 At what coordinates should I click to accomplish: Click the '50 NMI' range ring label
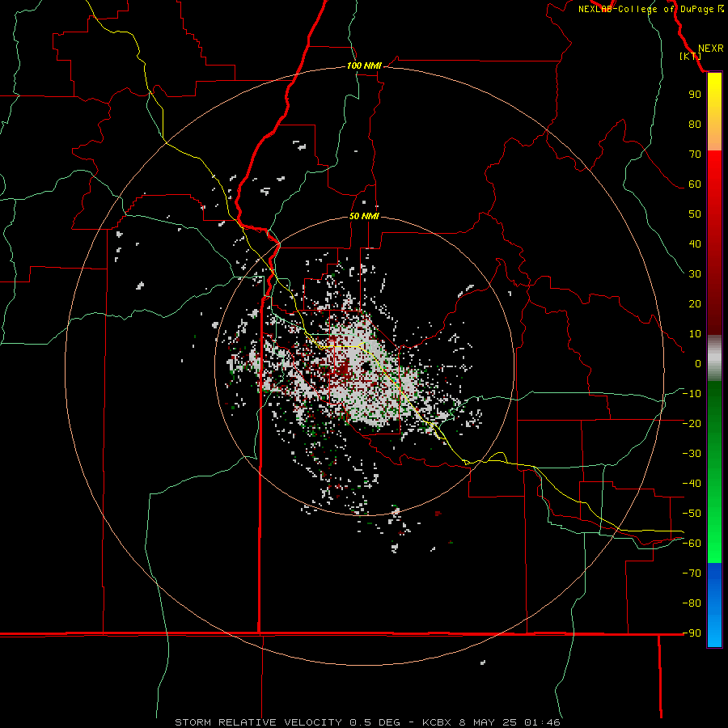(364, 216)
